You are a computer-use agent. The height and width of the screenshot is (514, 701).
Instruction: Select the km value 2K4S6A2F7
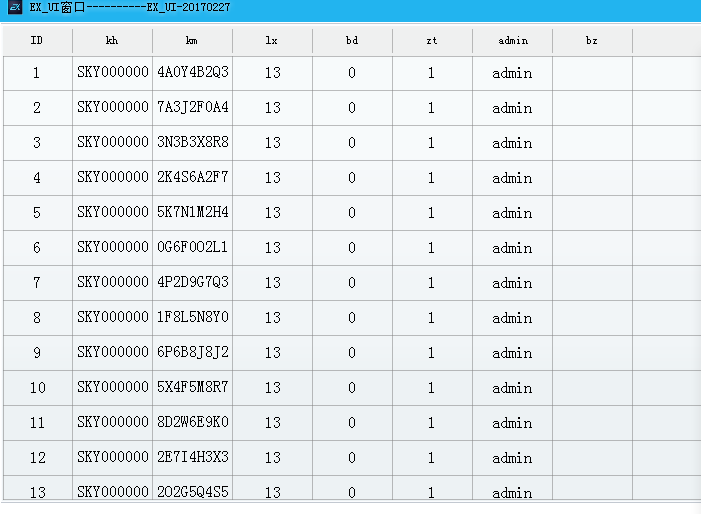tap(192, 178)
